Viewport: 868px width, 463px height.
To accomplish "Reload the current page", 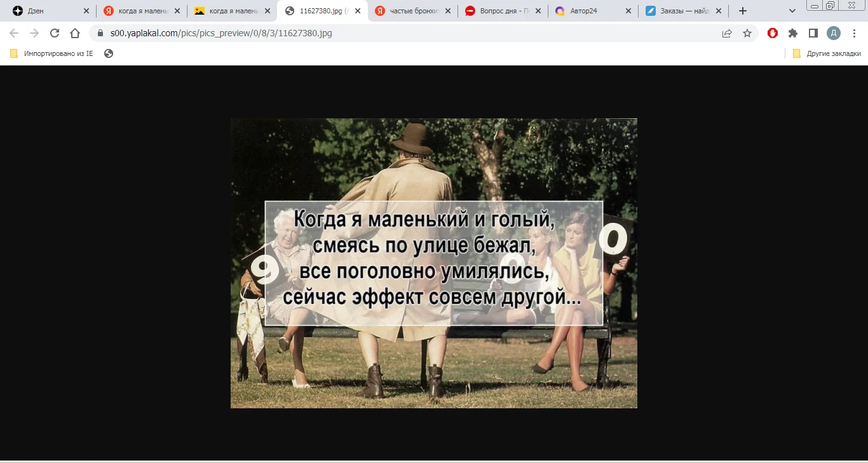I will 54,33.
